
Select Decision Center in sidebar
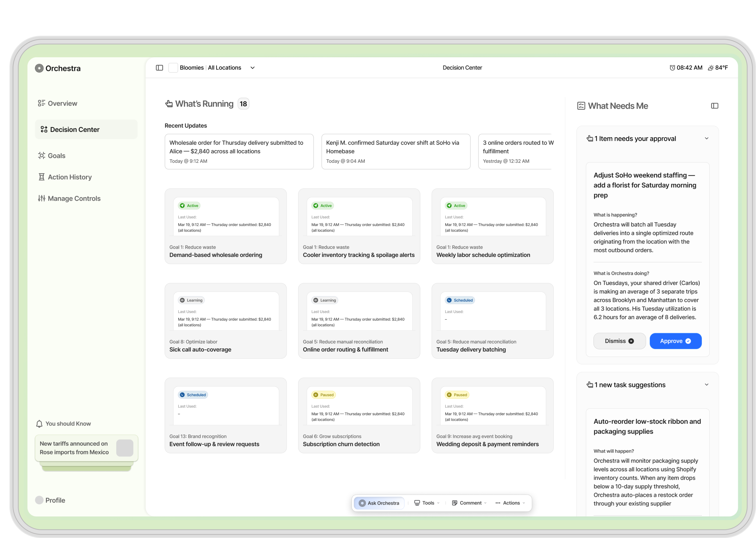click(86, 130)
